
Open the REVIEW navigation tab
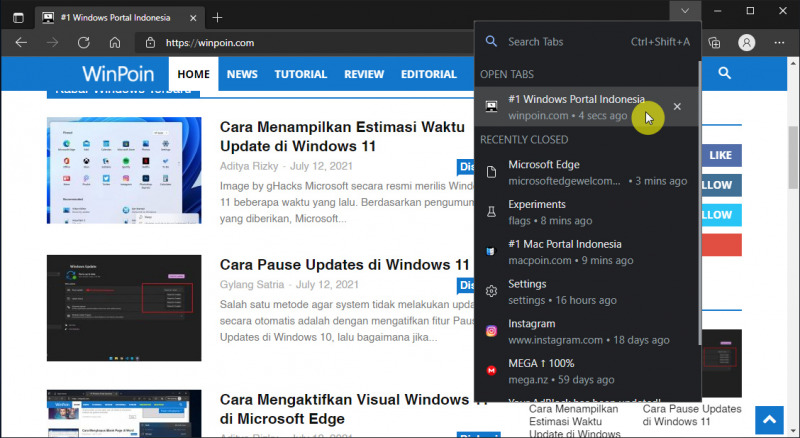(x=364, y=74)
